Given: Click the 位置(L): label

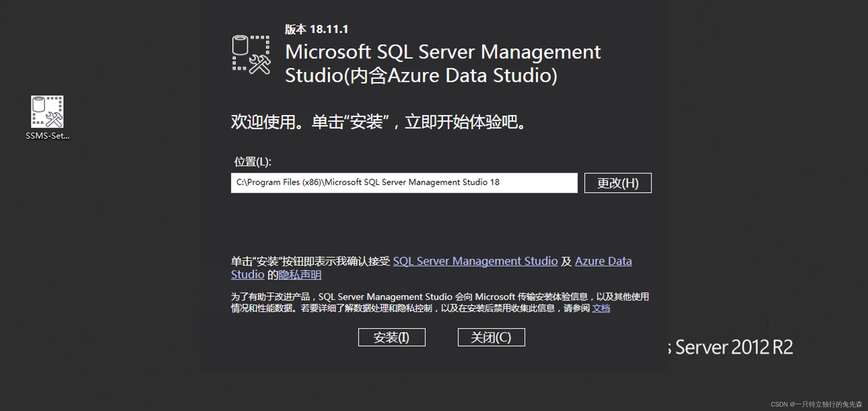Looking at the screenshot, I should (x=253, y=162).
